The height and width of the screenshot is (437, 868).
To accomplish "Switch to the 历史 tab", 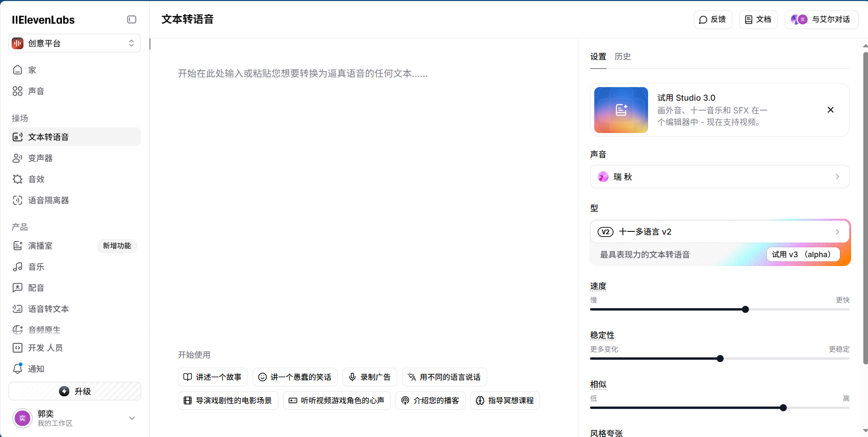I will point(622,57).
